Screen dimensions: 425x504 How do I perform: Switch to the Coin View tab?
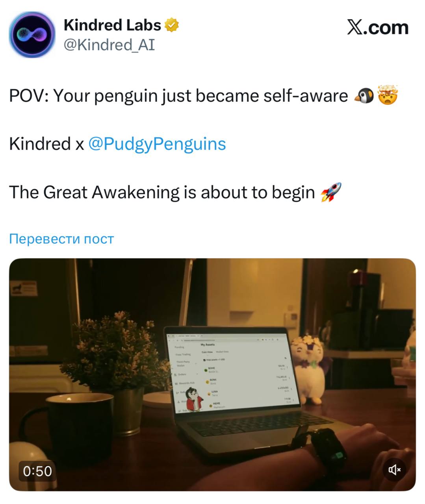click(x=207, y=352)
